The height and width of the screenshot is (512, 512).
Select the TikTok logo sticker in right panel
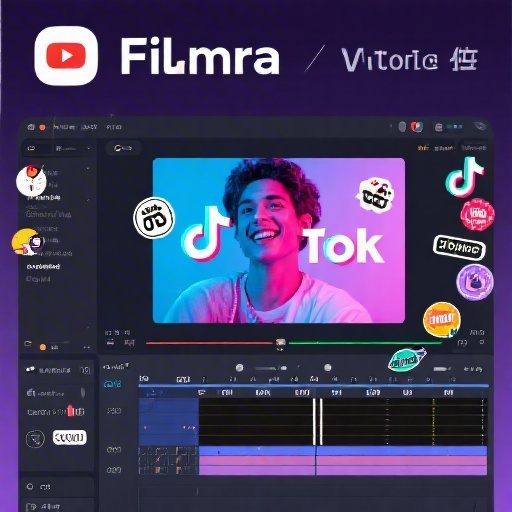click(464, 177)
